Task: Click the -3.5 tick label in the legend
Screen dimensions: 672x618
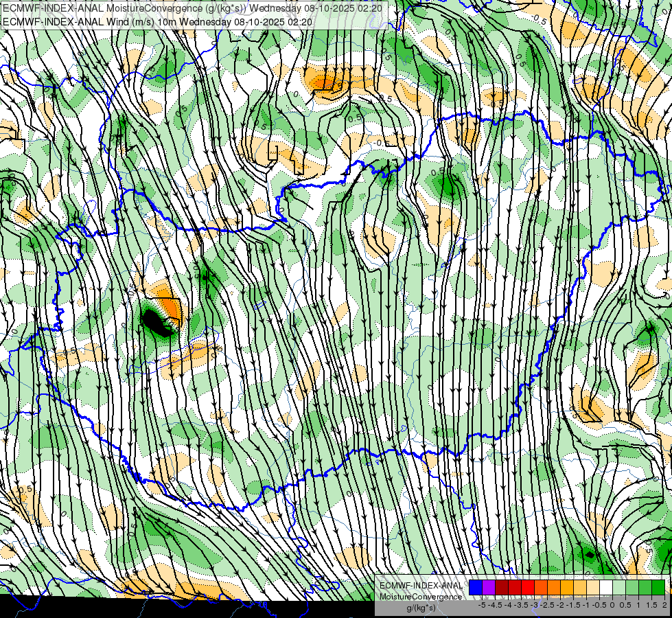Action: click(x=521, y=605)
